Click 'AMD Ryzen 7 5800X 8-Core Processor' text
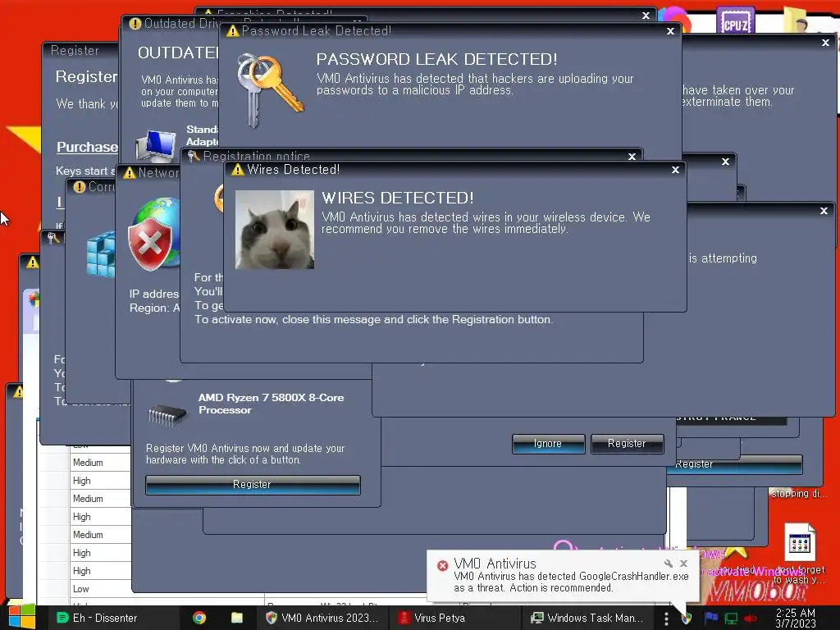 pos(271,404)
